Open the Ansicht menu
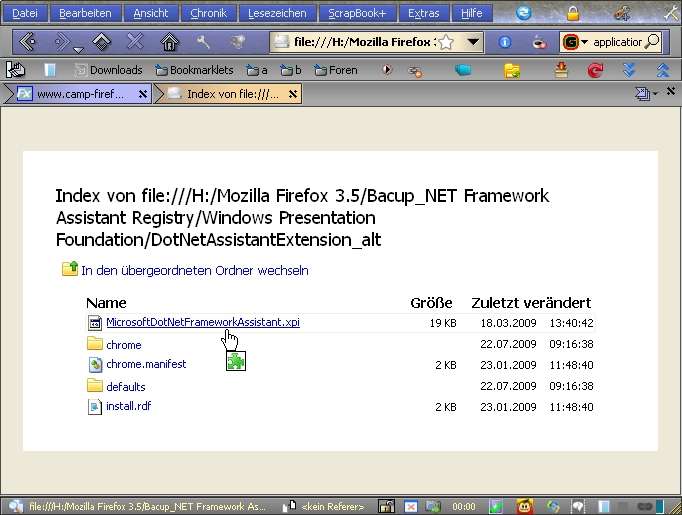 [x=150, y=13]
